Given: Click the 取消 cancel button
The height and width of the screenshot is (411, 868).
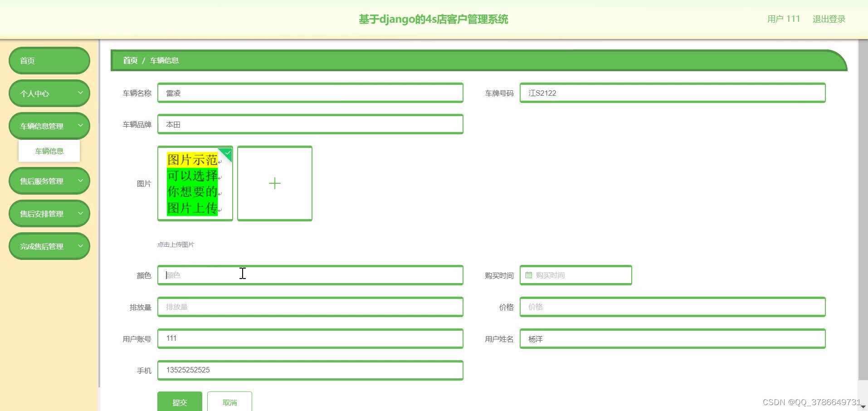Looking at the screenshot, I should [x=229, y=402].
